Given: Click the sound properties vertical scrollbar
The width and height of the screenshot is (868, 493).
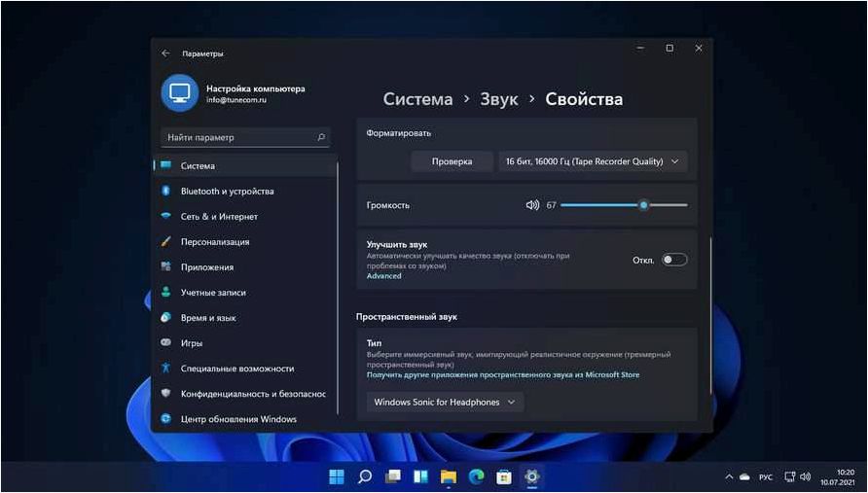Looking at the screenshot, I should click(x=710, y=315).
